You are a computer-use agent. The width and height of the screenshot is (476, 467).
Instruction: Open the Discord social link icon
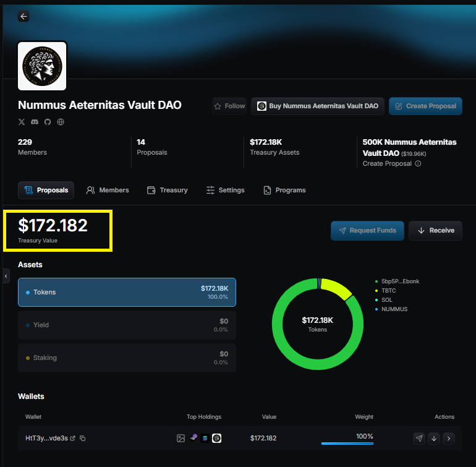pyautogui.click(x=35, y=122)
